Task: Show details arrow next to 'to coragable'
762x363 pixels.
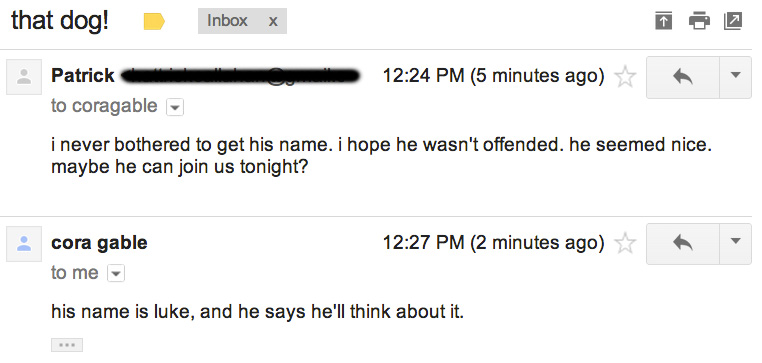Action: (x=175, y=107)
